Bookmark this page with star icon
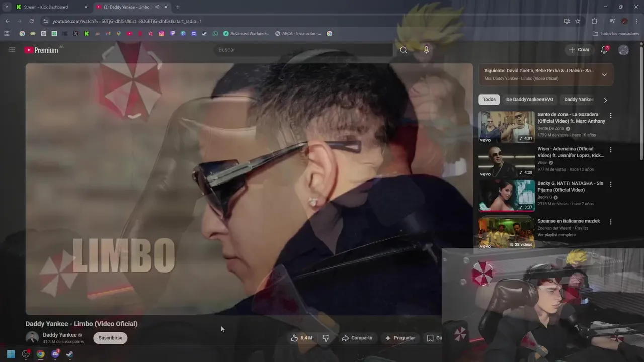The height and width of the screenshot is (362, 644). (x=578, y=21)
